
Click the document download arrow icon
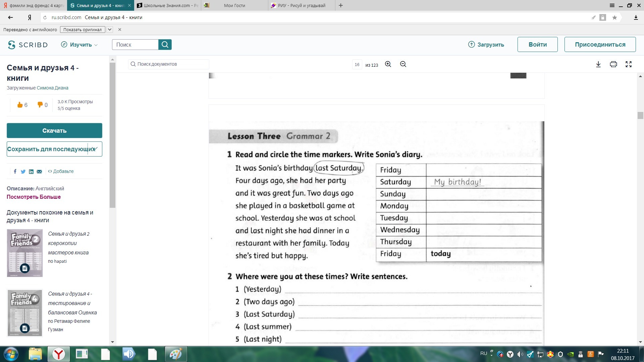pos(598,64)
